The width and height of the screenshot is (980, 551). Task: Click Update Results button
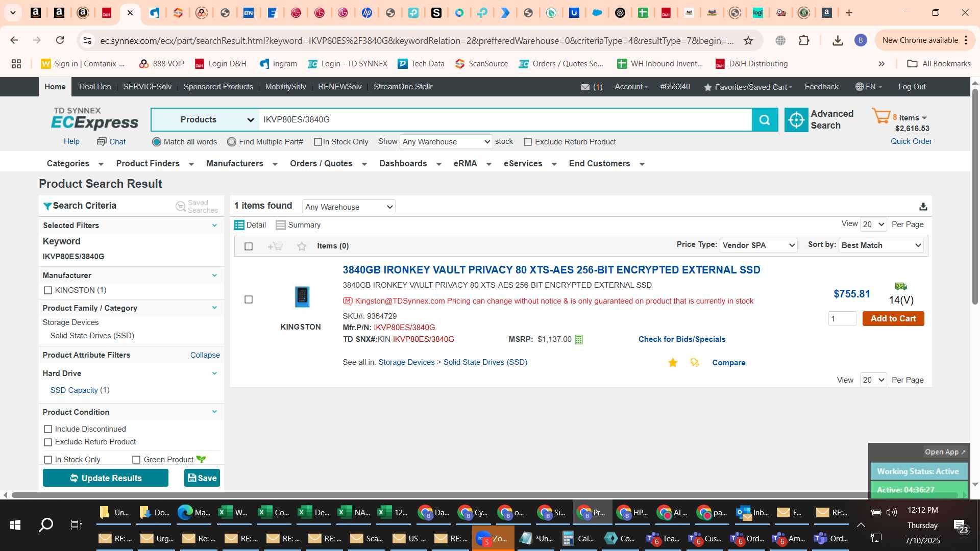pyautogui.click(x=106, y=478)
